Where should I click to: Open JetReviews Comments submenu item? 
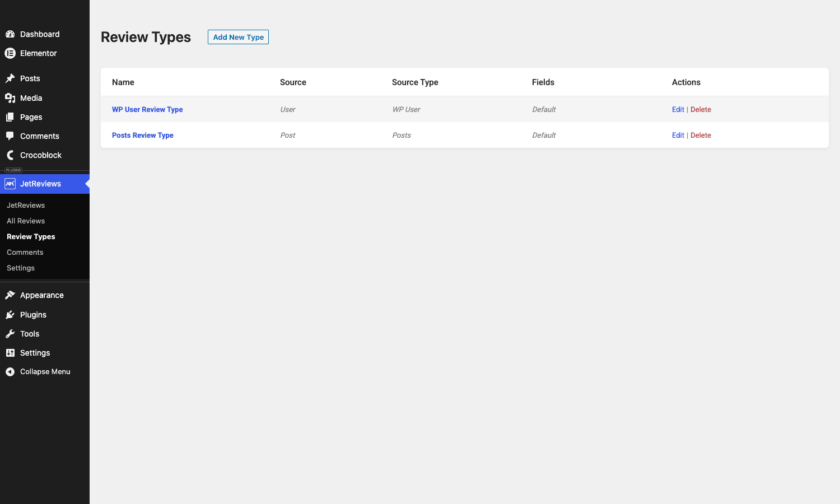25,253
